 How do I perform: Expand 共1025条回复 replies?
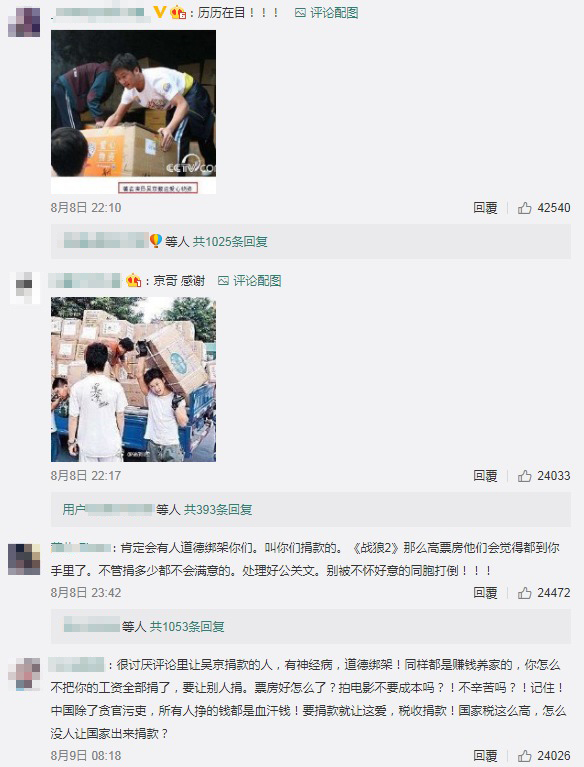coord(230,242)
